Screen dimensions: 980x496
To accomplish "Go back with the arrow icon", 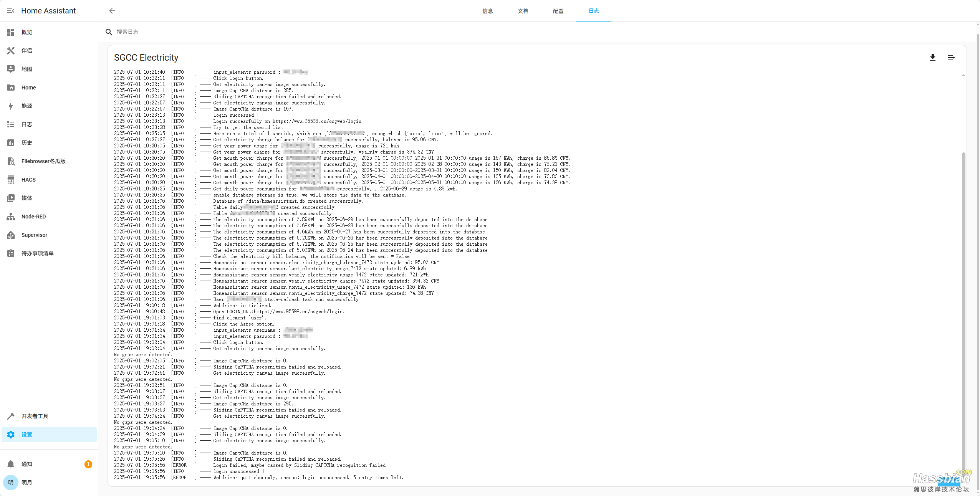I will click(112, 11).
